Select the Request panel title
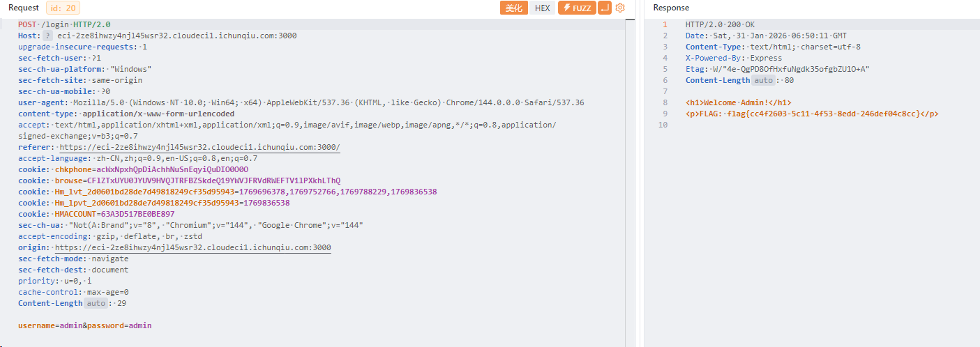The height and width of the screenshot is (347, 980). (24, 8)
